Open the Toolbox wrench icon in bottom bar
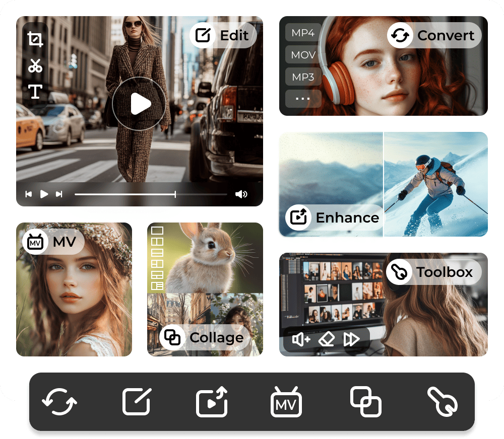 tap(443, 402)
